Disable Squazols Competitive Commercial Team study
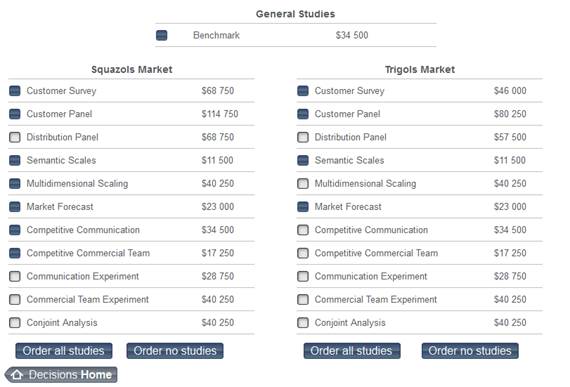 [x=15, y=253]
